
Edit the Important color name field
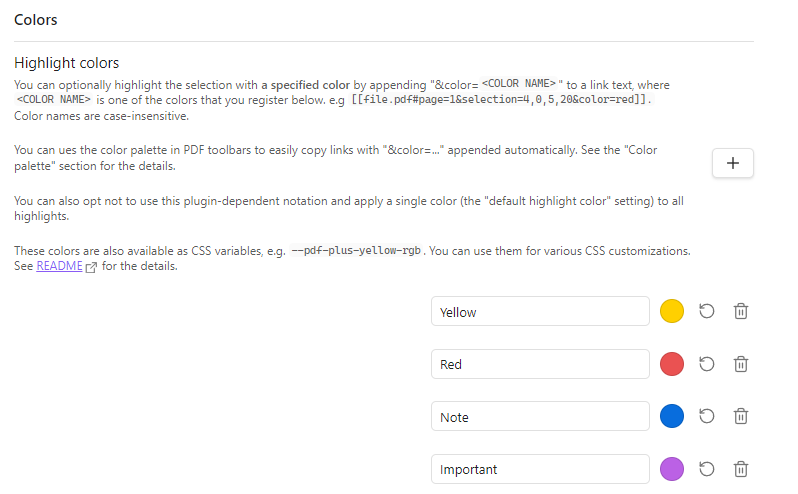pyautogui.click(x=540, y=469)
